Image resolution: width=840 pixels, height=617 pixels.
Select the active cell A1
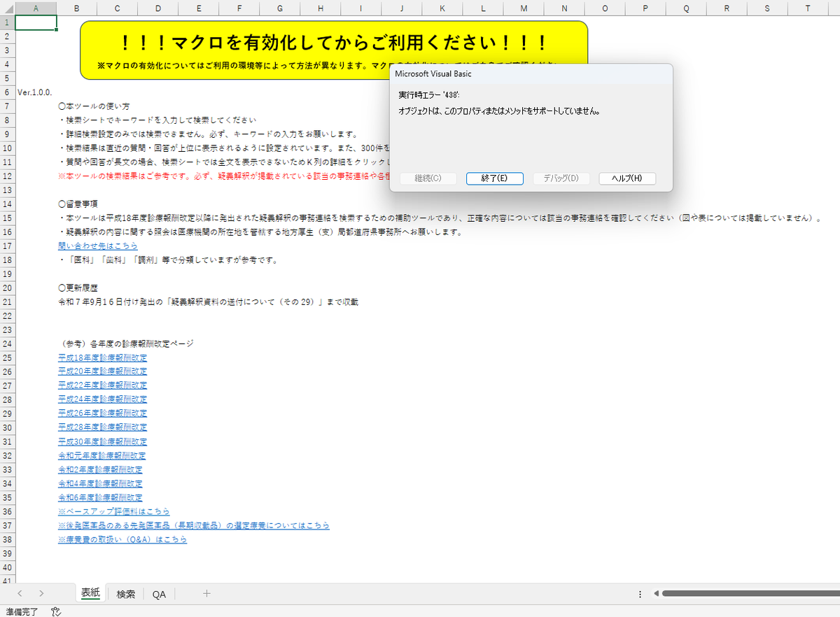point(36,22)
